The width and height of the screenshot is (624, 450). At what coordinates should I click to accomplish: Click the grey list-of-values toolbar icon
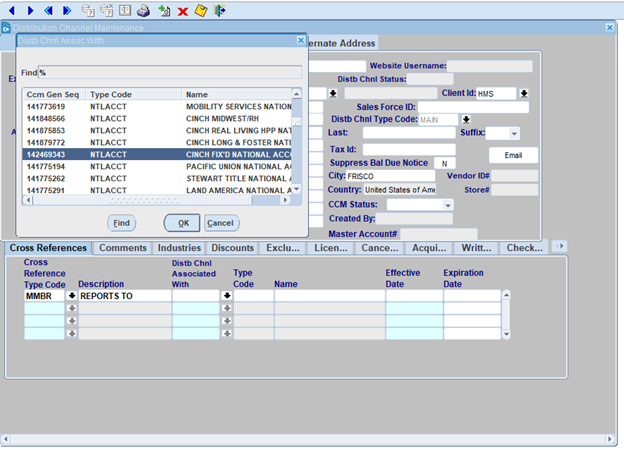click(125, 10)
